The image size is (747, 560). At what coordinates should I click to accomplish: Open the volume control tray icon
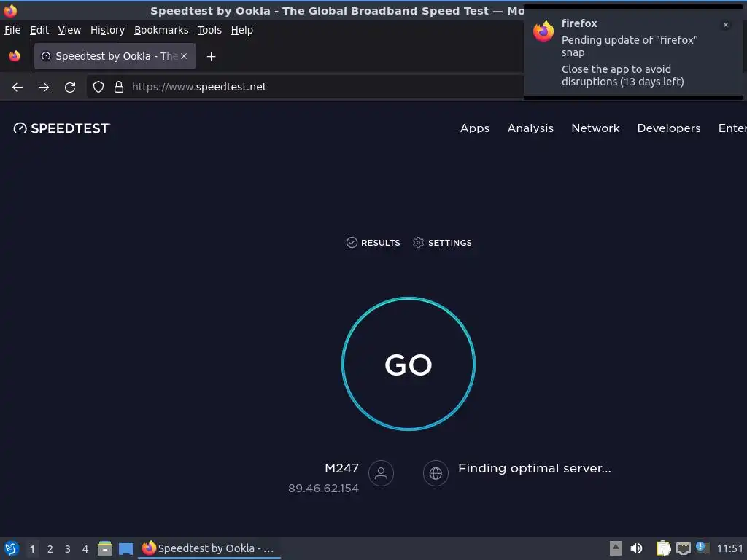pos(636,548)
